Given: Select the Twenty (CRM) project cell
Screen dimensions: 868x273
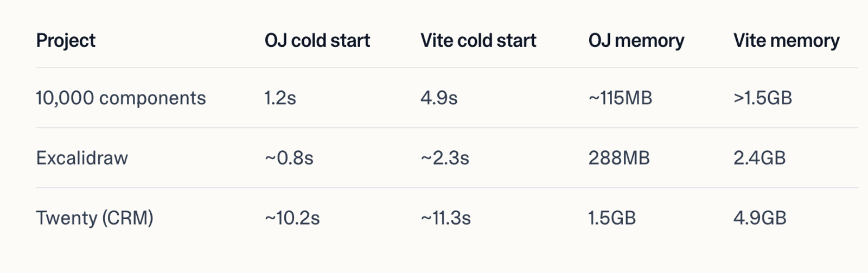Looking at the screenshot, I should 95,218.
